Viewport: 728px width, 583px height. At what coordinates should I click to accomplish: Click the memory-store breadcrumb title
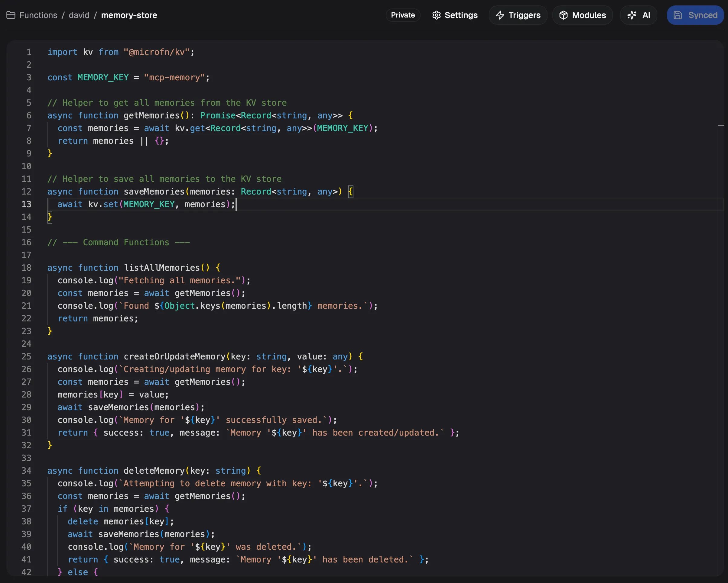(129, 15)
